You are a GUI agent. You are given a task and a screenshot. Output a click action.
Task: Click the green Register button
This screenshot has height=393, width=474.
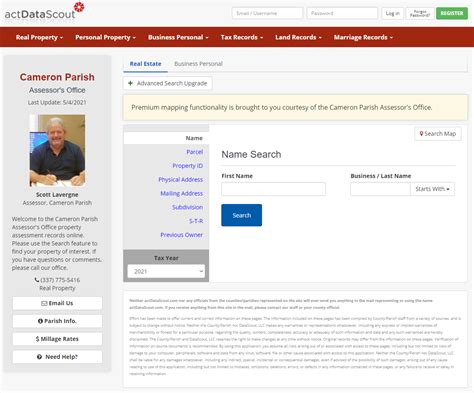tap(452, 13)
